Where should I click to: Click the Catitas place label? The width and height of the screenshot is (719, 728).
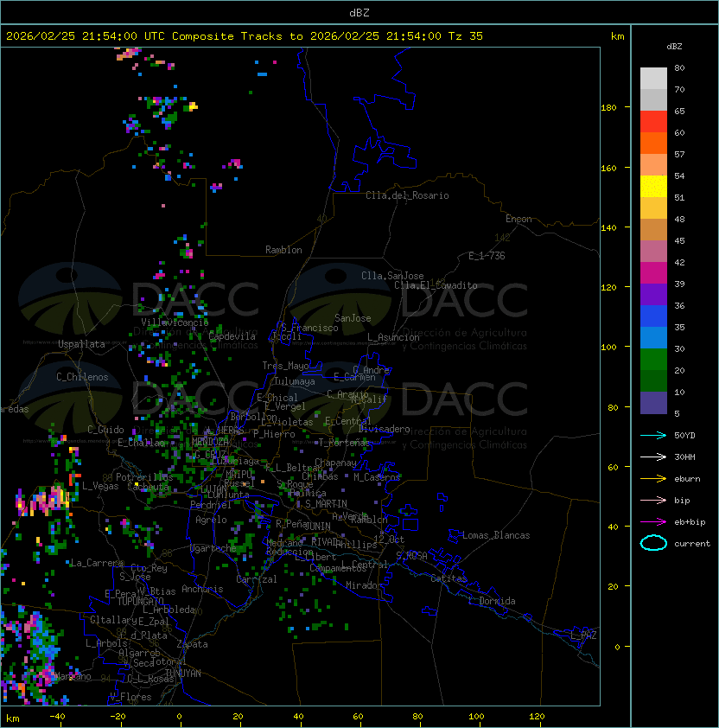[x=449, y=578]
